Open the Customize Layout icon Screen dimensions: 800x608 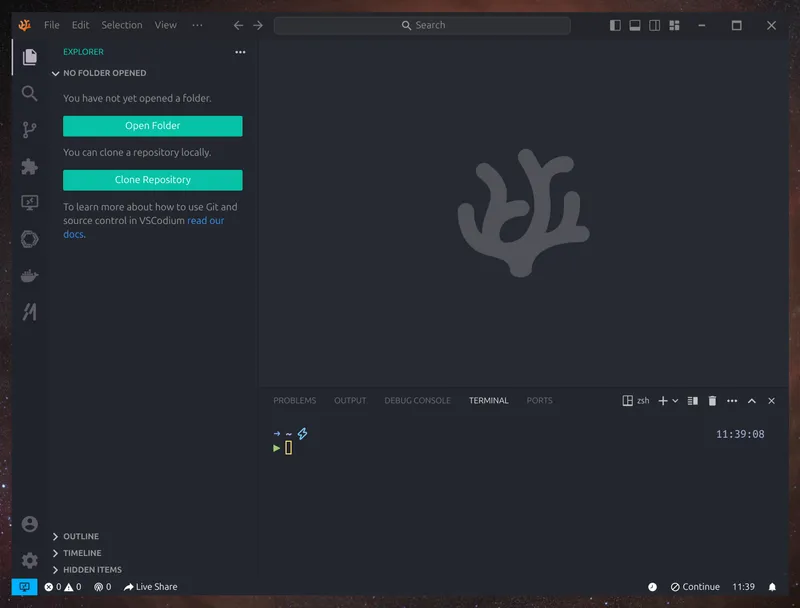[x=674, y=25]
